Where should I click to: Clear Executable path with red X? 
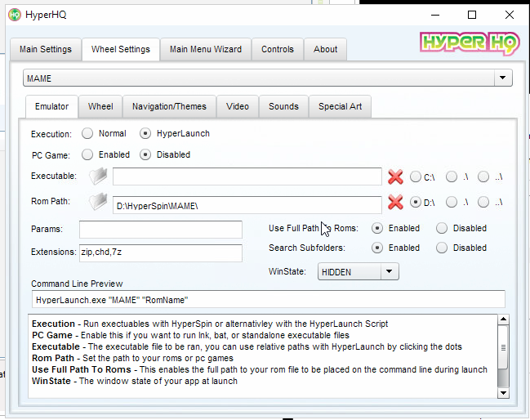point(395,176)
